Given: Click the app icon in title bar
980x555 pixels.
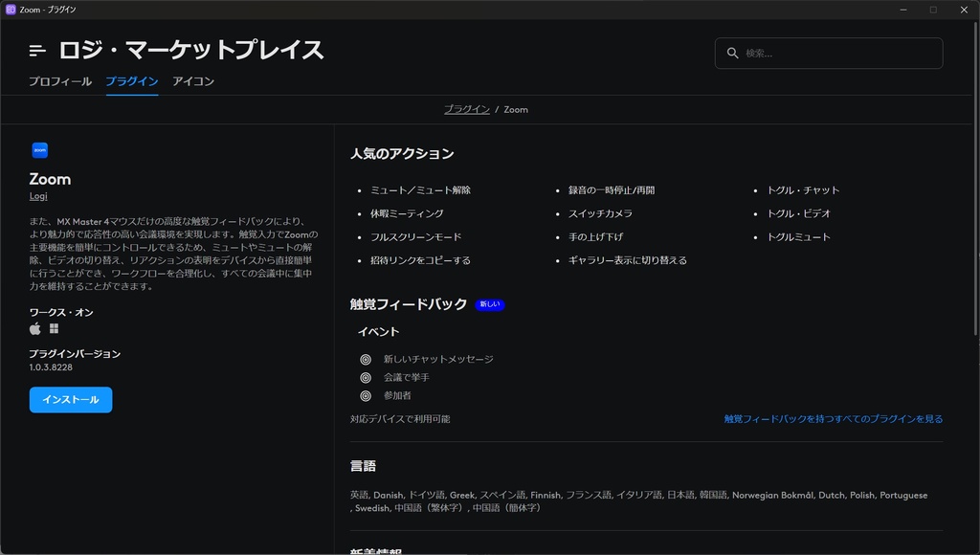Looking at the screenshot, I should pyautogui.click(x=11, y=10).
